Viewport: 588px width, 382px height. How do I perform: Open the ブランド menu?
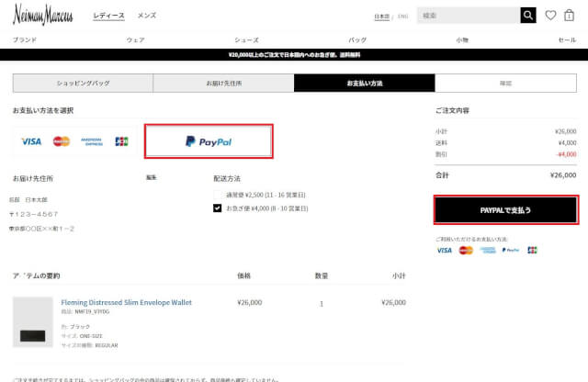click(25, 39)
